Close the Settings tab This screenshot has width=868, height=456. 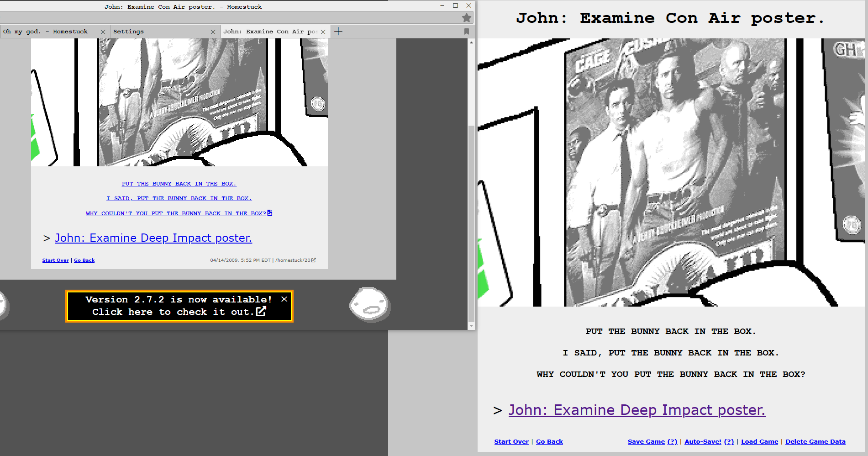click(x=213, y=32)
